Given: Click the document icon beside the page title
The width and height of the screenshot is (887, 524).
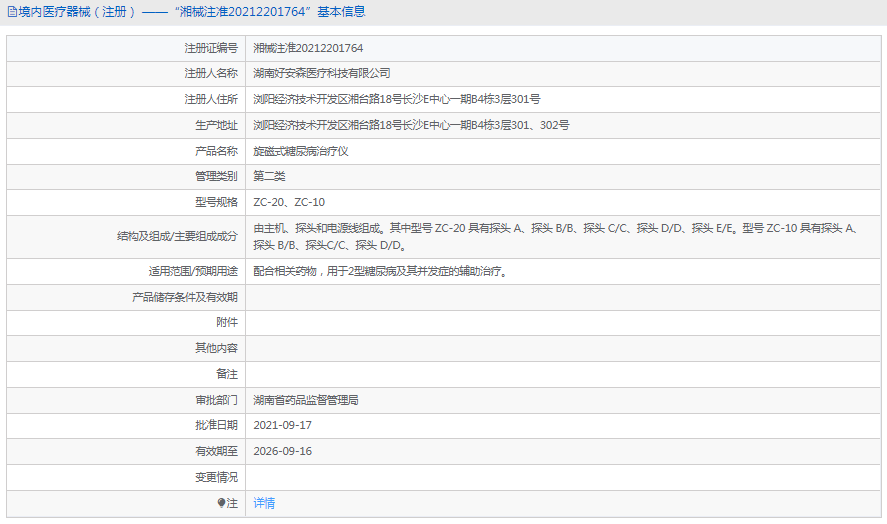Looking at the screenshot, I should click(12, 12).
